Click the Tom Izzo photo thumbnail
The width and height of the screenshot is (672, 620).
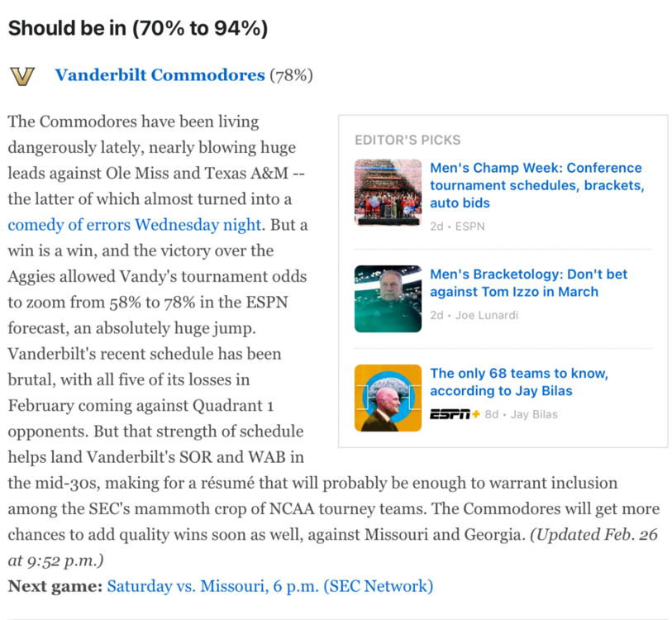click(388, 299)
